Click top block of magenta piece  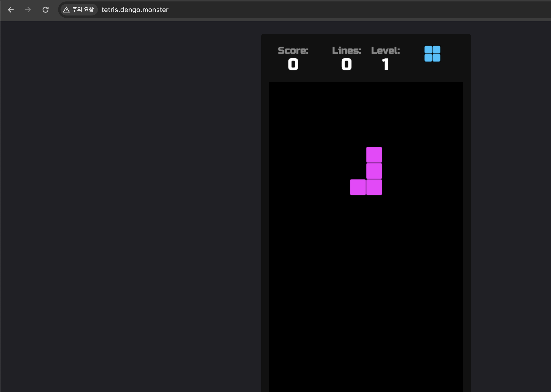[374, 155]
